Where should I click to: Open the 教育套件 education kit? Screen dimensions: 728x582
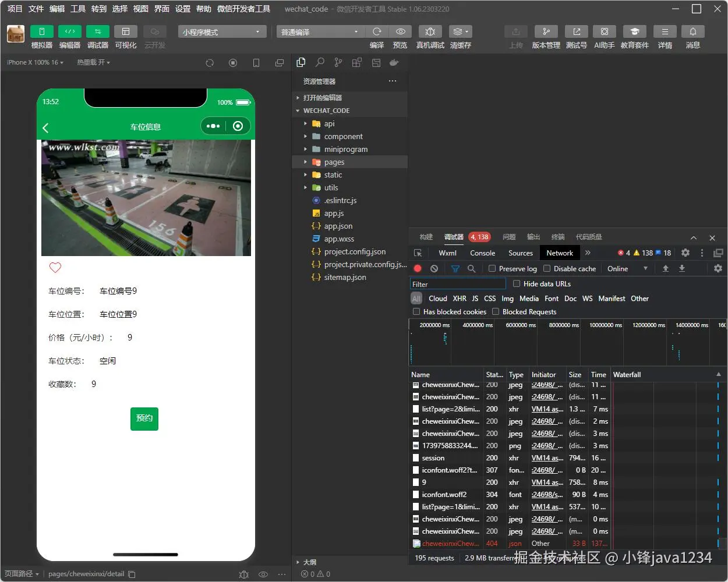pyautogui.click(x=635, y=31)
